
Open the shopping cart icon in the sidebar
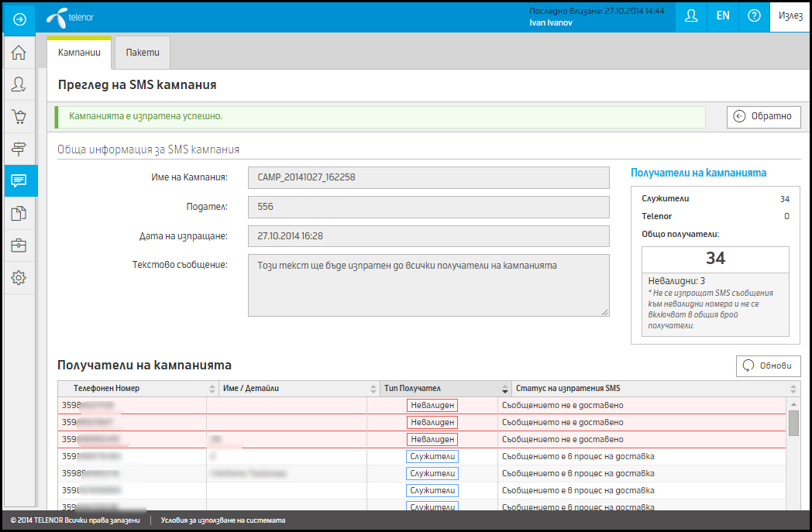[x=19, y=116]
